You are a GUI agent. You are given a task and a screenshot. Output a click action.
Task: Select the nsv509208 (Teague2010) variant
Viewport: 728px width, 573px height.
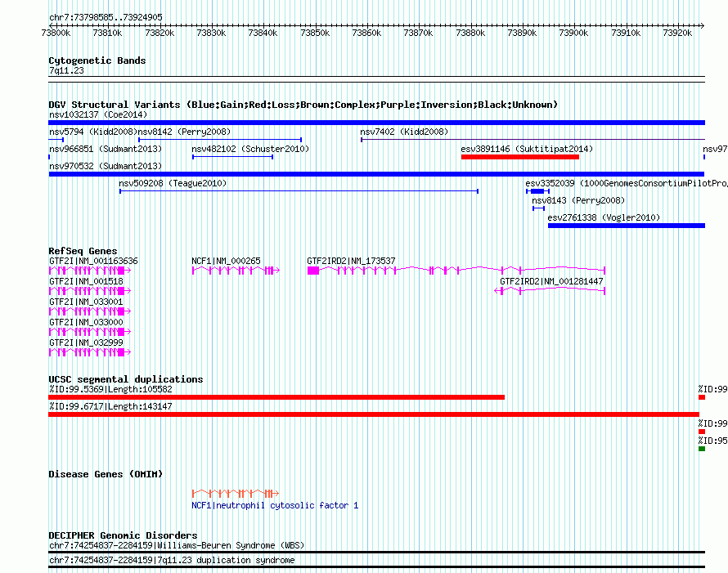pyautogui.click(x=299, y=191)
